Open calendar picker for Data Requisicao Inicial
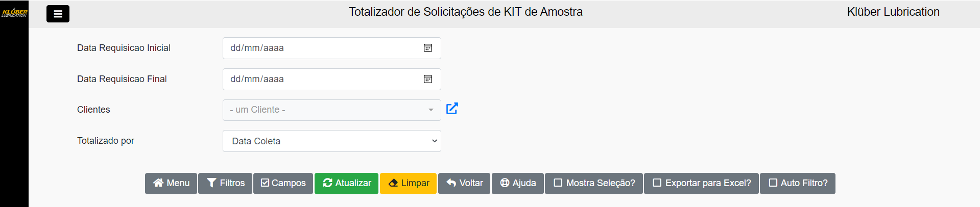Image resolution: width=980 pixels, height=207 pixels. tap(428, 48)
